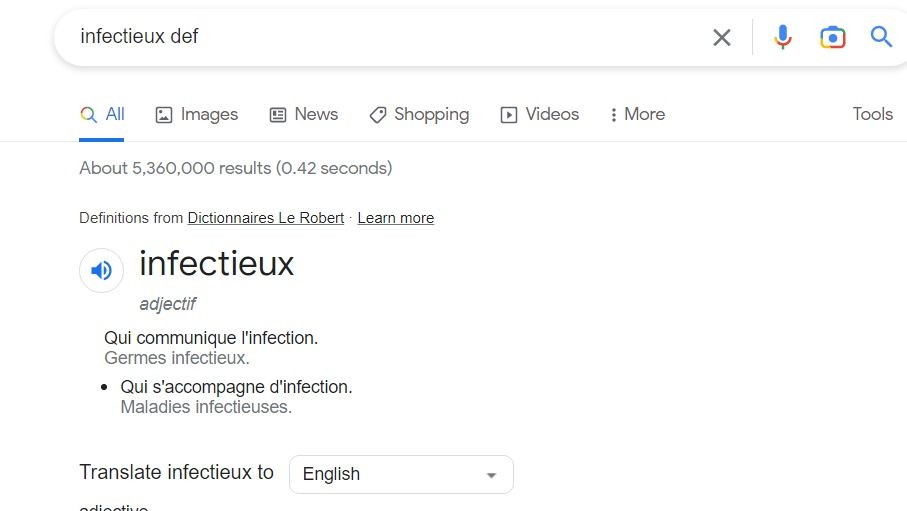Switch to the All results tab
This screenshot has width=907, height=511.
click(x=103, y=114)
